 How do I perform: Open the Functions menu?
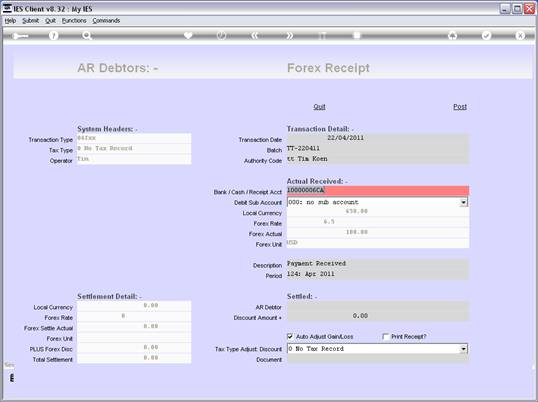tap(74, 21)
